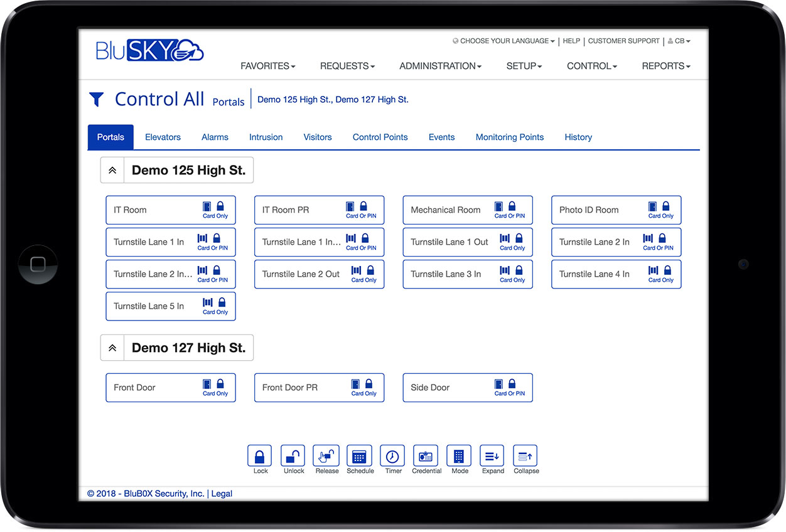Select the Front Door portal tile

(171, 387)
